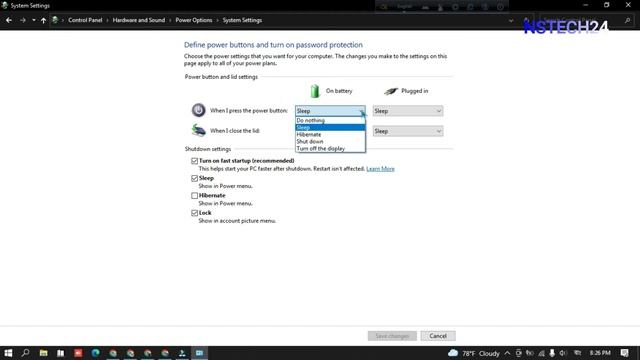
Task: Pick Hibernate from the open dropdown list
Action: coord(330,134)
